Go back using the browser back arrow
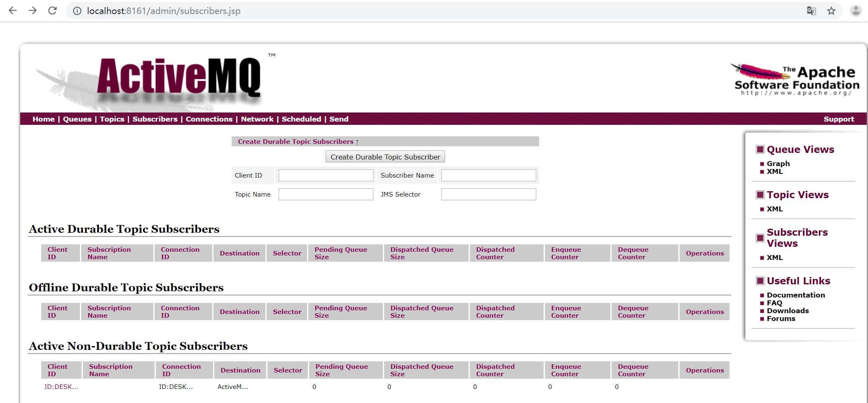 click(13, 11)
